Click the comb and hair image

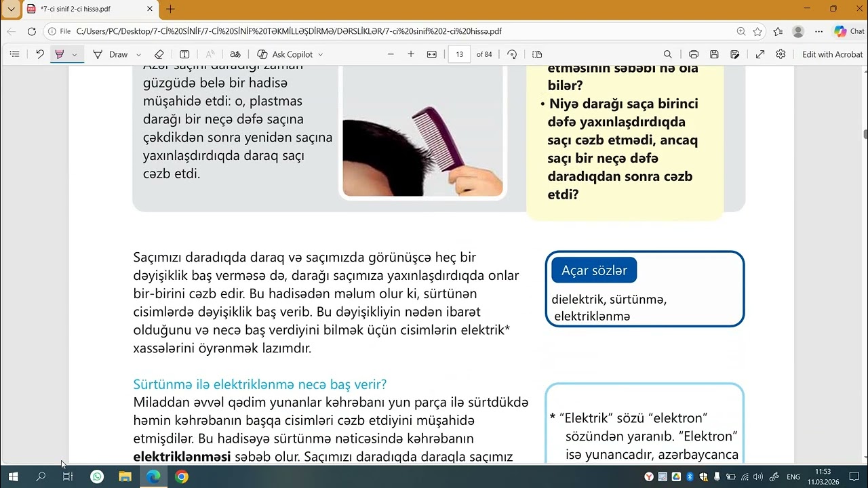click(422, 132)
